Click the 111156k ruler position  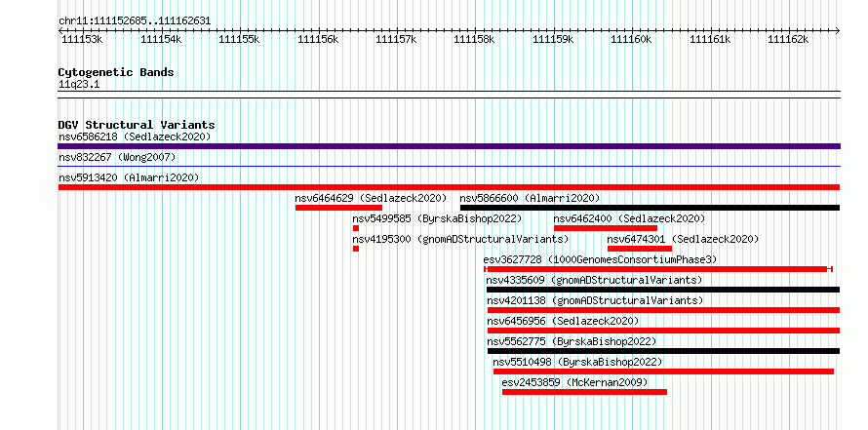point(318,39)
